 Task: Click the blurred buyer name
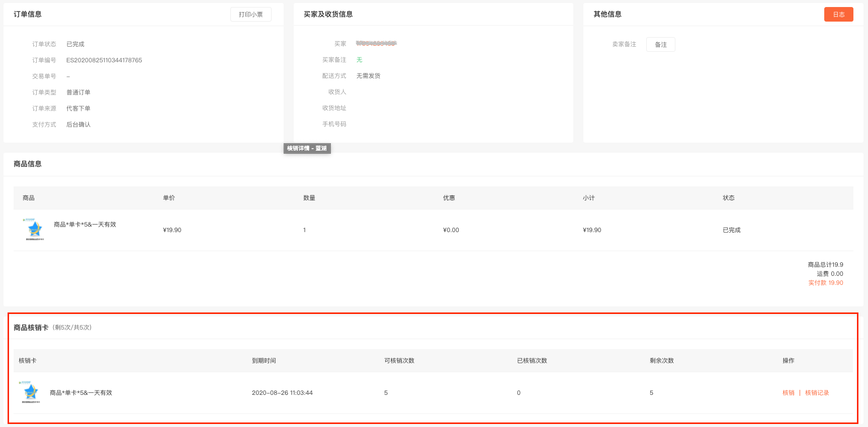pyautogui.click(x=376, y=44)
